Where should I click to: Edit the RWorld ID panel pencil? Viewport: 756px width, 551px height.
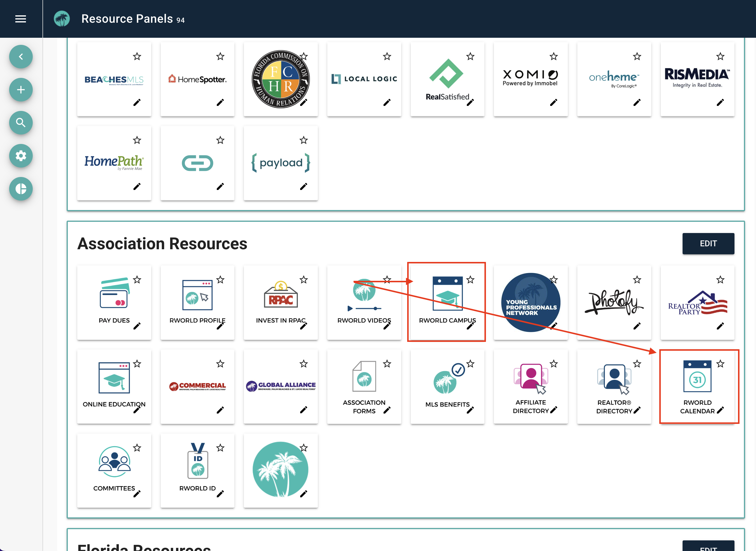(x=220, y=494)
